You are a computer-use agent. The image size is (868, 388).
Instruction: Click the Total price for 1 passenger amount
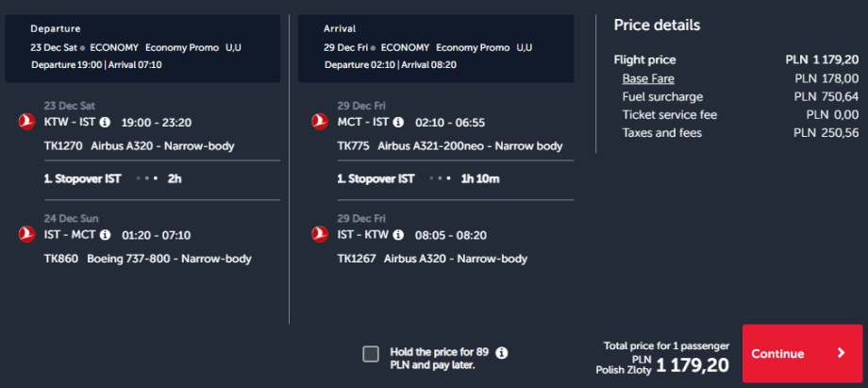(691, 363)
